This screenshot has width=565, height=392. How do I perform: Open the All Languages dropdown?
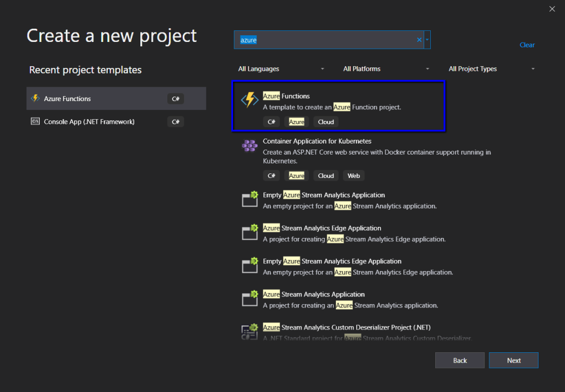coord(281,69)
